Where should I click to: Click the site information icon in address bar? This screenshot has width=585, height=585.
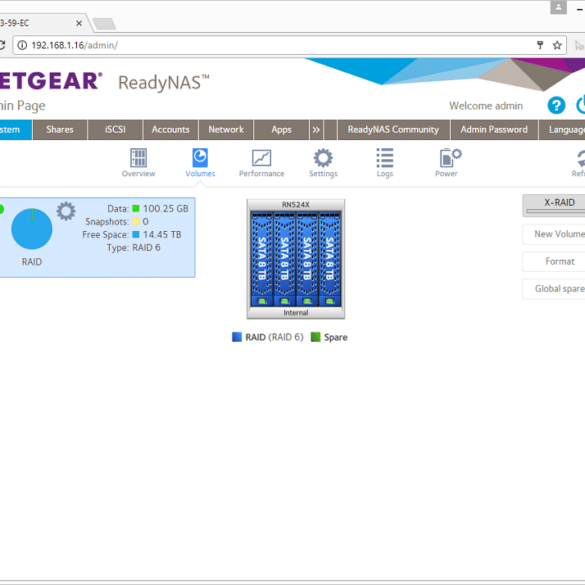click(22, 45)
